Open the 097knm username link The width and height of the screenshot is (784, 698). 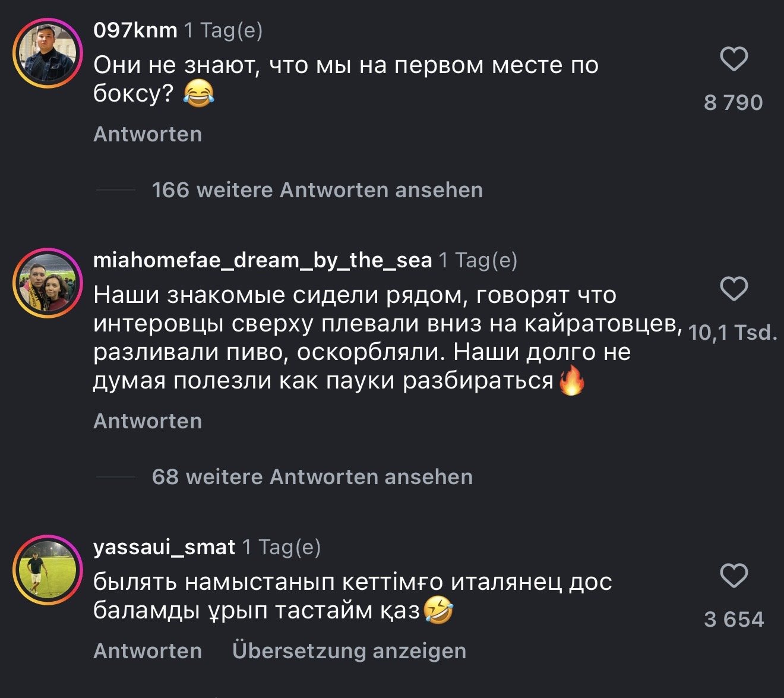pyautogui.click(x=135, y=30)
